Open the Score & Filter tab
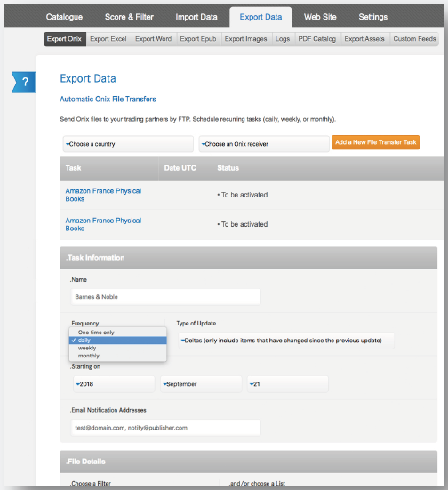Image resolution: width=448 pixels, height=490 pixels. 129,17
